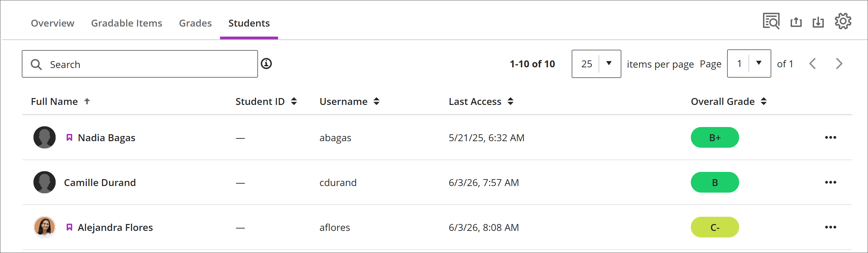The image size is (868, 253).
Task: Click Nadia Bagas's B+ grade pill
Action: click(715, 137)
